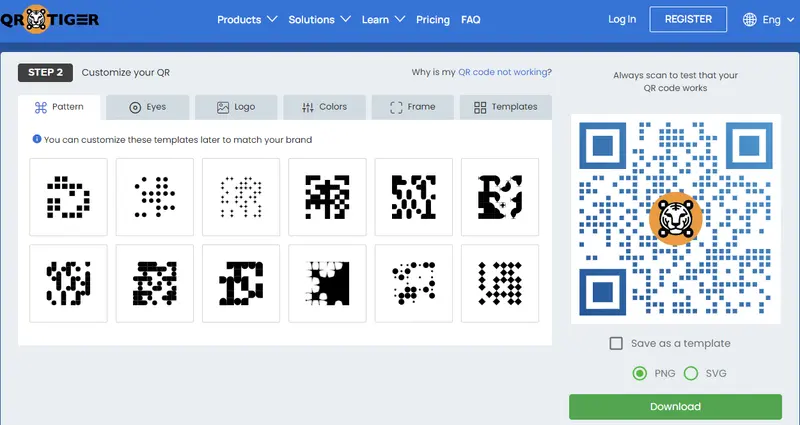Open the Pricing page
Viewport: 800px width, 425px height.
tap(432, 19)
